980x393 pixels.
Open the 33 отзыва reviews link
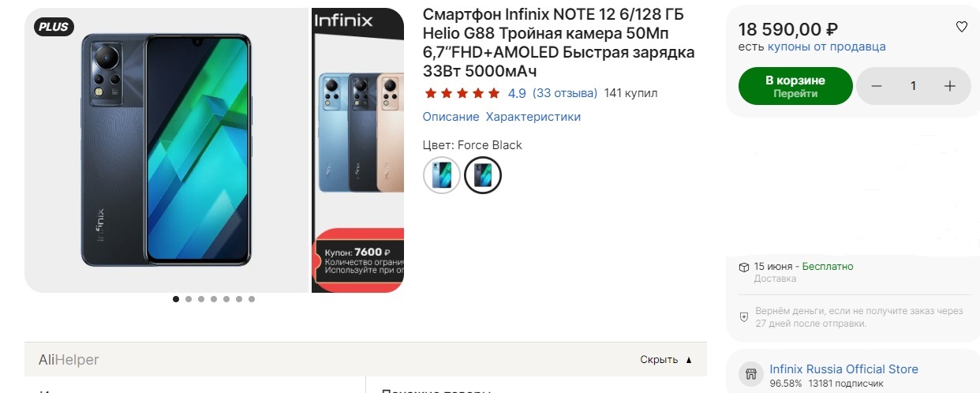[565, 93]
